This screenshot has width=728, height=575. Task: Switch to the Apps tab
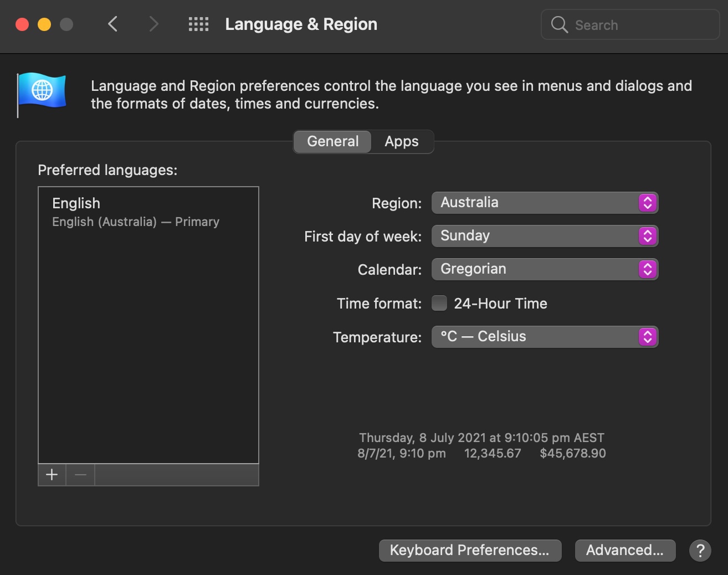pyautogui.click(x=402, y=142)
